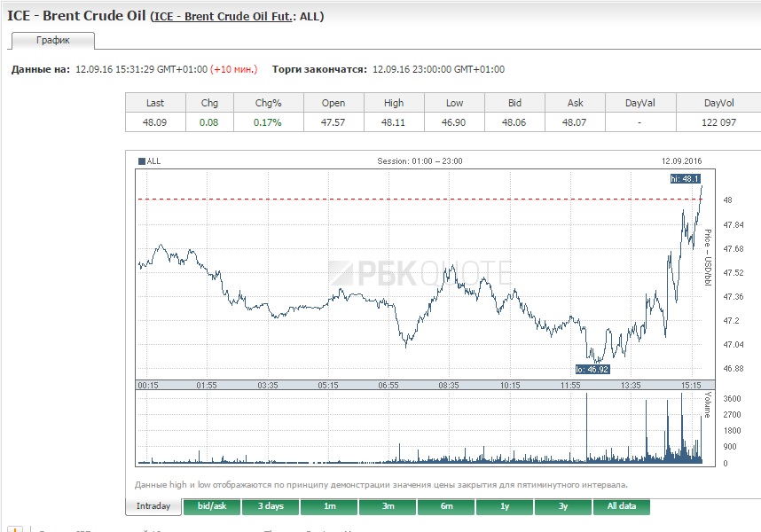Display the 6m chart period
The image size is (761, 532).
(x=446, y=506)
